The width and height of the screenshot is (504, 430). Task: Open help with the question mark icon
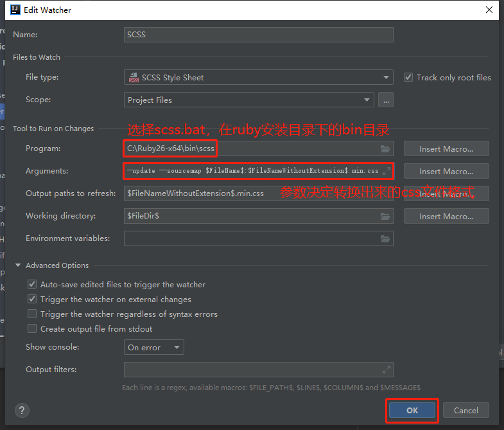pos(22,410)
